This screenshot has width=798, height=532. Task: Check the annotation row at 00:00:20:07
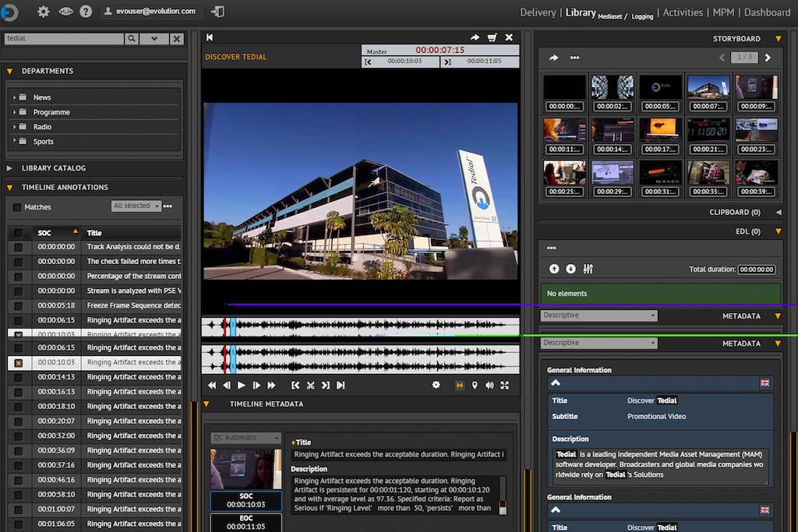[x=19, y=421]
